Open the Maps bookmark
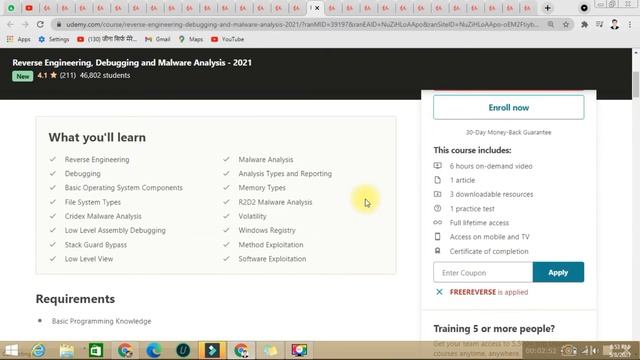Screen dimensions: 640x360 [191, 39]
